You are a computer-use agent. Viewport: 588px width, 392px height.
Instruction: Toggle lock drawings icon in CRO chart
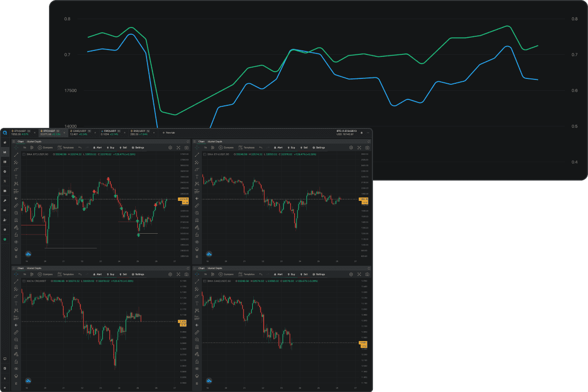click(x=16, y=361)
